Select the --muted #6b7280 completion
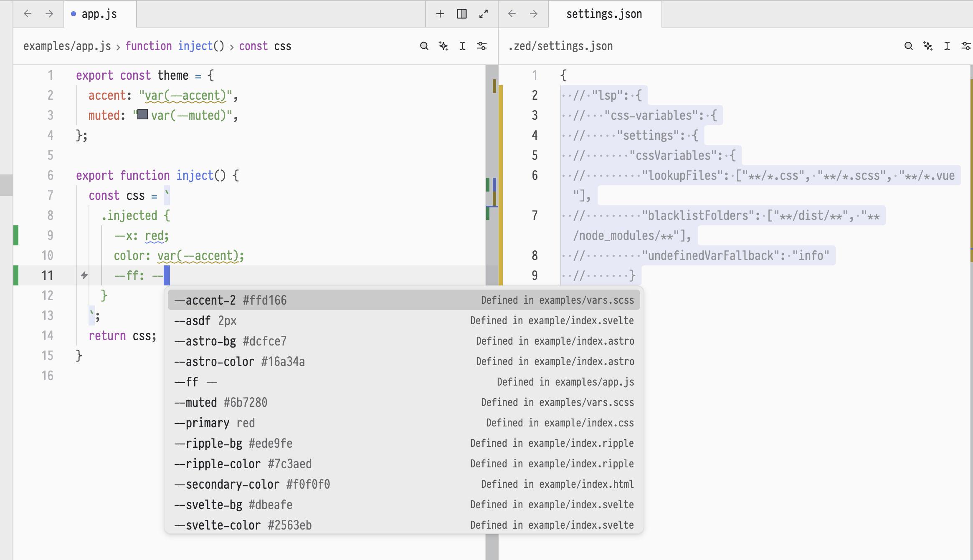 [404, 402]
